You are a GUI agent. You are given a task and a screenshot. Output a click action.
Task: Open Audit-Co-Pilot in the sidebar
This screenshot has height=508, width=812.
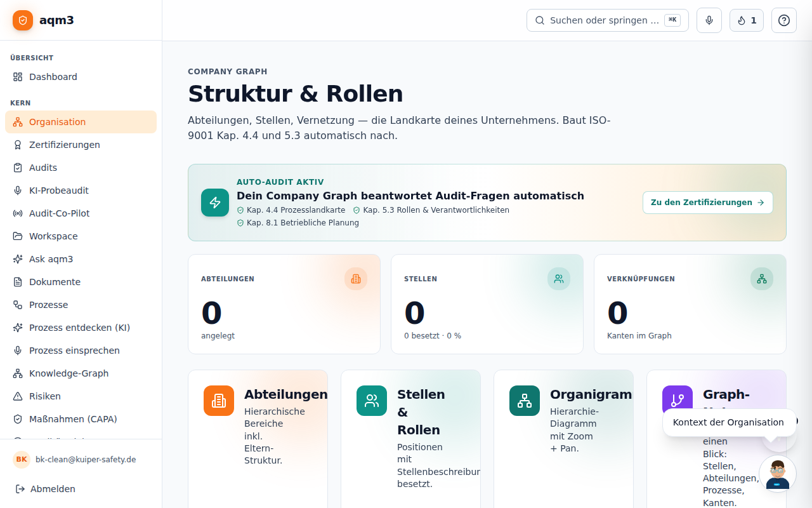(x=81, y=213)
